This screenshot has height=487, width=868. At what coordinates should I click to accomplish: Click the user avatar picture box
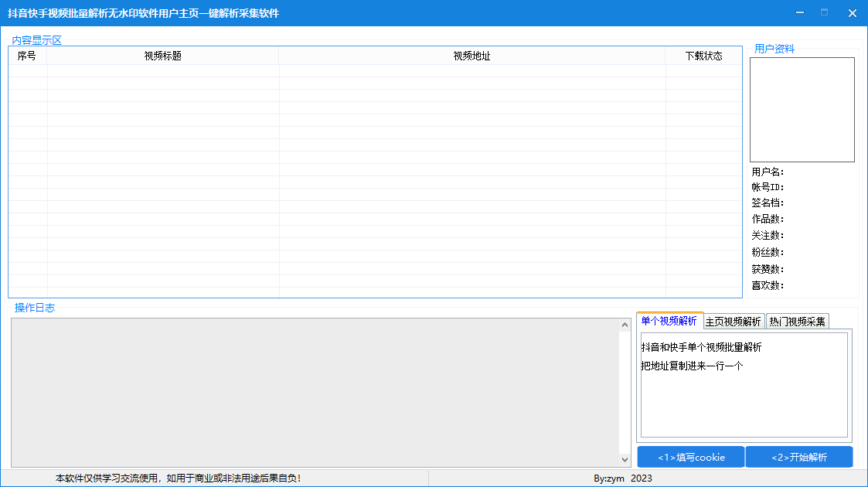[x=802, y=110]
